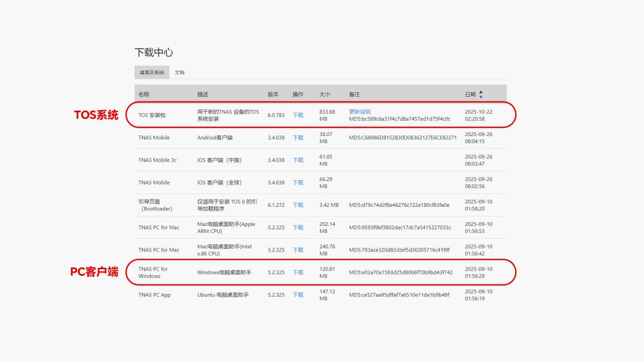
Task: Click 下载 for iOS 客户端（全球）
Action: 298,182
